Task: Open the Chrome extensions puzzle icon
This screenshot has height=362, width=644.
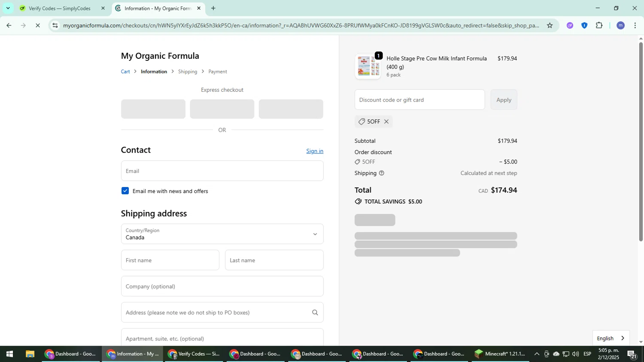Action: click(599, 25)
